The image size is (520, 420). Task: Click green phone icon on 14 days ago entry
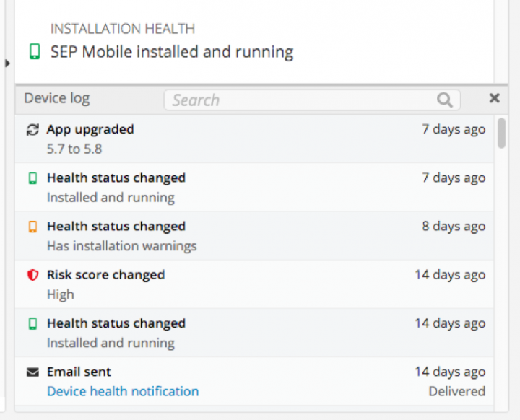click(x=32, y=323)
